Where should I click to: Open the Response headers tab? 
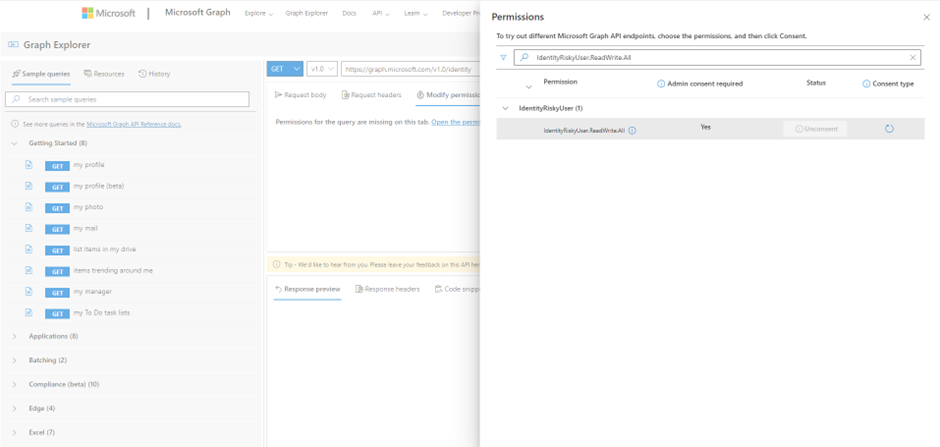pos(388,289)
